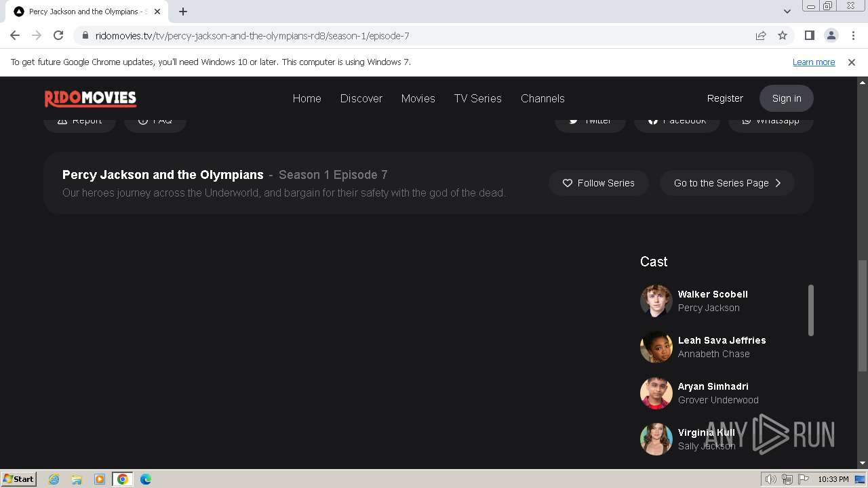Open the Movies menu item
The height and width of the screenshot is (488, 868).
(418, 98)
